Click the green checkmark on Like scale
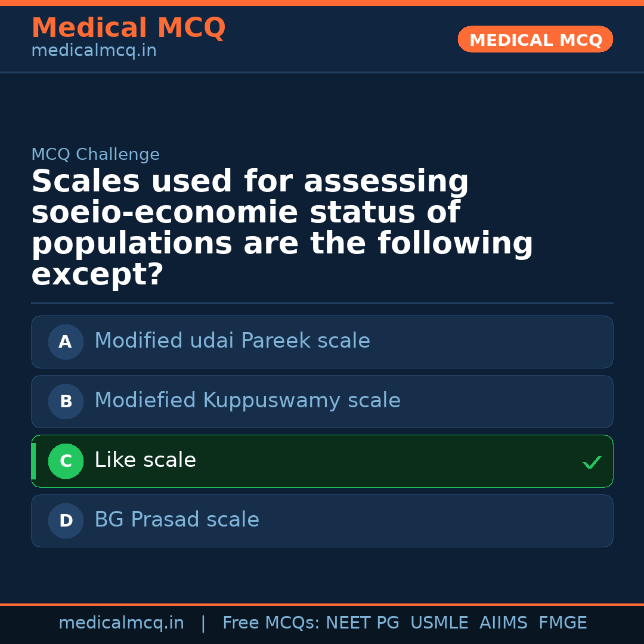Screen dimensions: 644x644 (592, 462)
